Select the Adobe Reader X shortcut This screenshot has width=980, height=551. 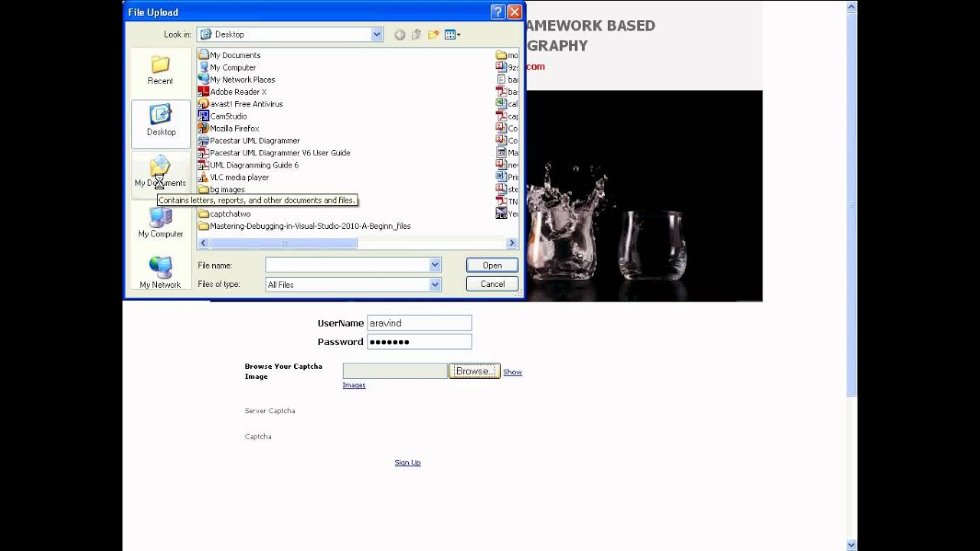[232, 92]
